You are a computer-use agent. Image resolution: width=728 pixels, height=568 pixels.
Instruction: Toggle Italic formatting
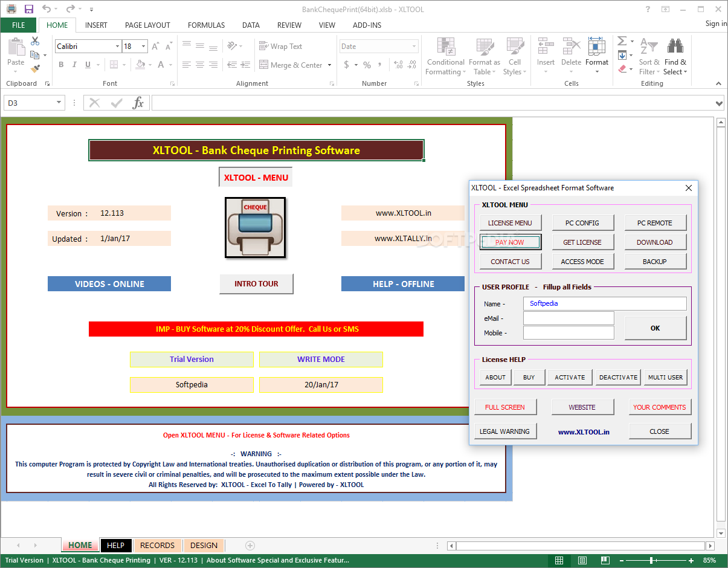(x=74, y=65)
